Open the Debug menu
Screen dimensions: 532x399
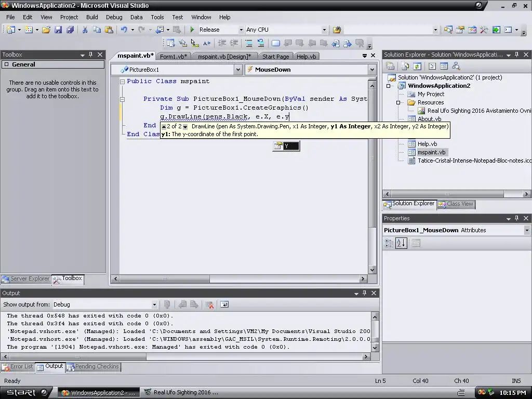click(x=114, y=17)
